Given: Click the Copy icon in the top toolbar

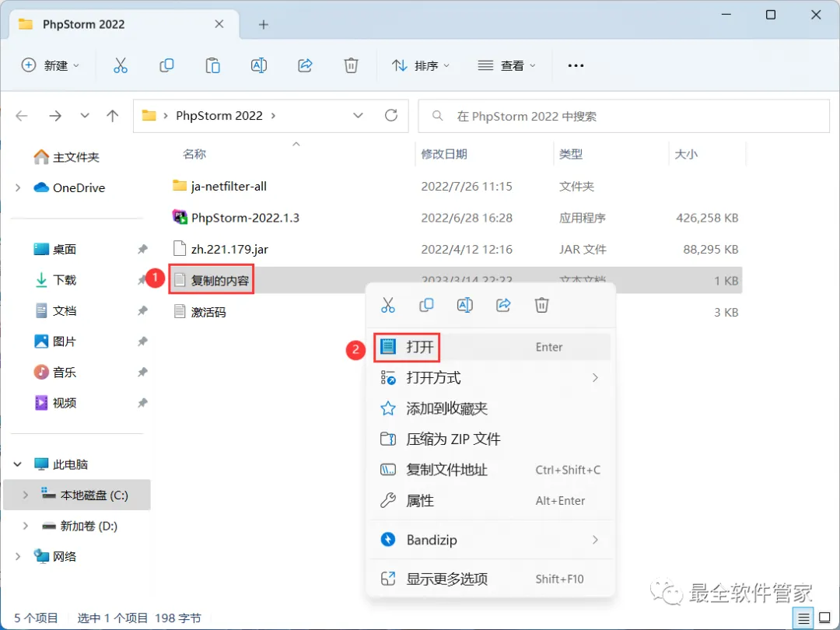Looking at the screenshot, I should point(166,65).
